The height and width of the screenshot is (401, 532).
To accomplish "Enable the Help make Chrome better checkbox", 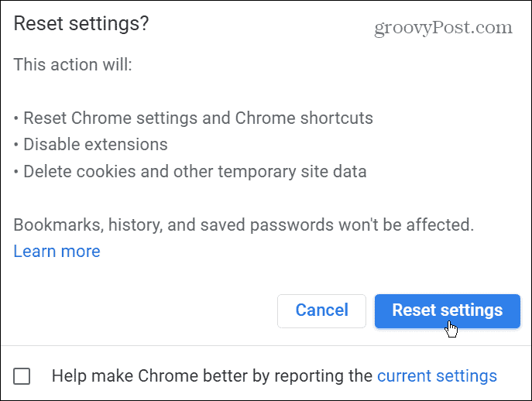I will [22, 376].
